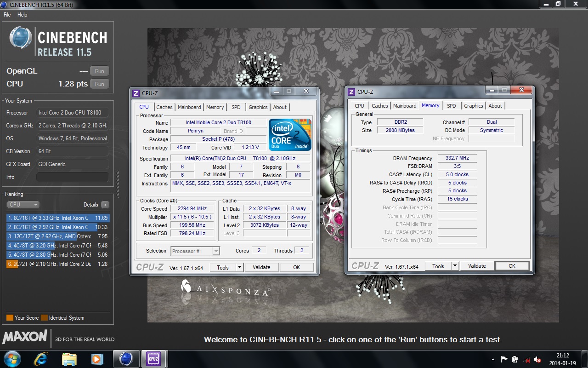Open Memory tab in left CPU-Z window
The image size is (588, 368).
coord(215,107)
